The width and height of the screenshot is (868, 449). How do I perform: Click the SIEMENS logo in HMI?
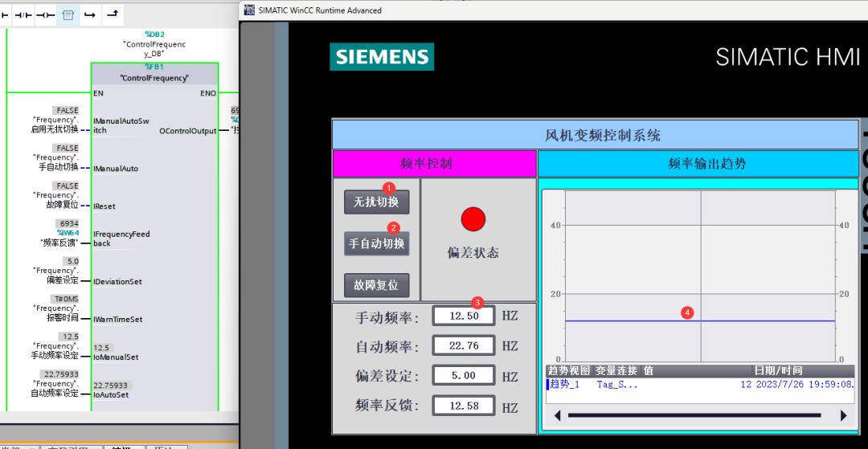(382, 56)
